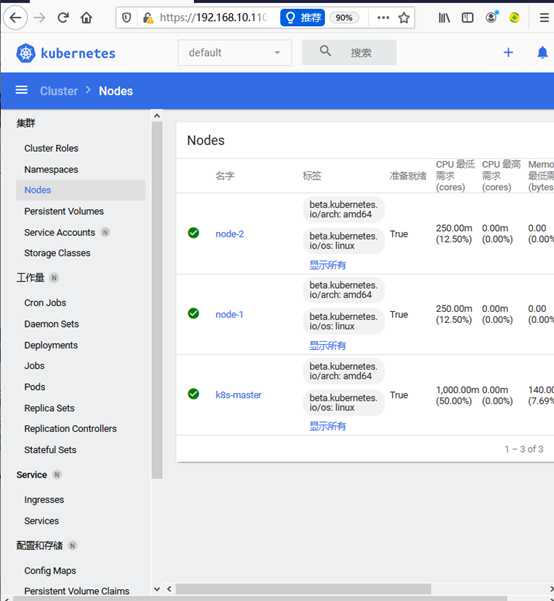This screenshot has width=554, height=601.
Task: Open the default namespace dropdown
Action: [234, 53]
